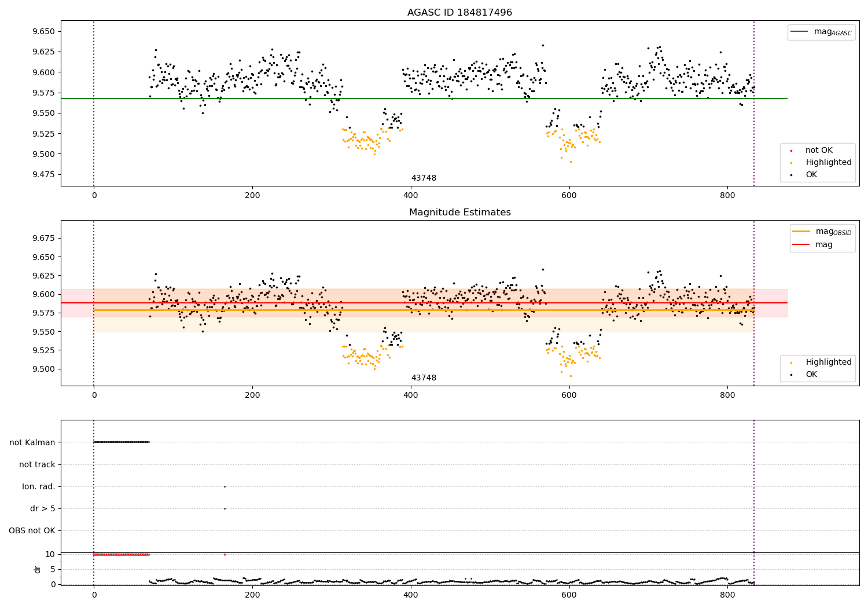Click the orange line sample in mag OBSID legend
868x608 pixels.
(801, 232)
